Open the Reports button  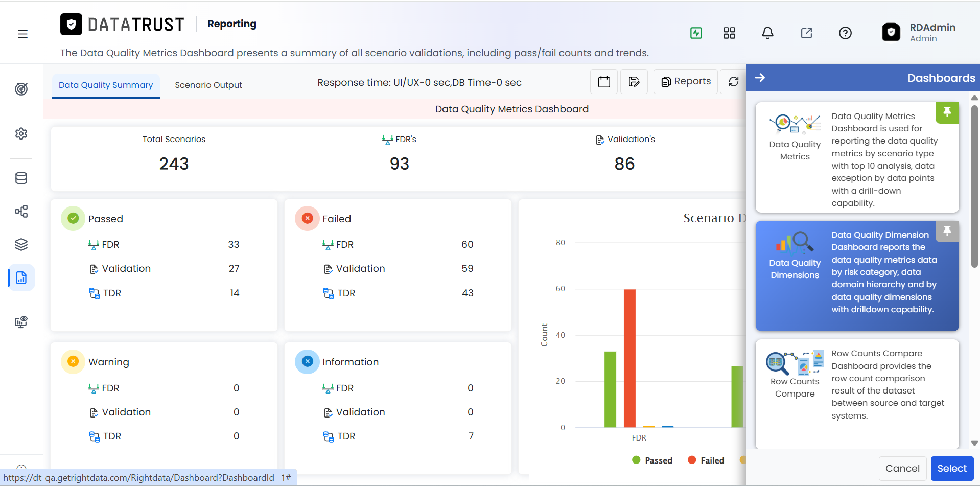[686, 82]
